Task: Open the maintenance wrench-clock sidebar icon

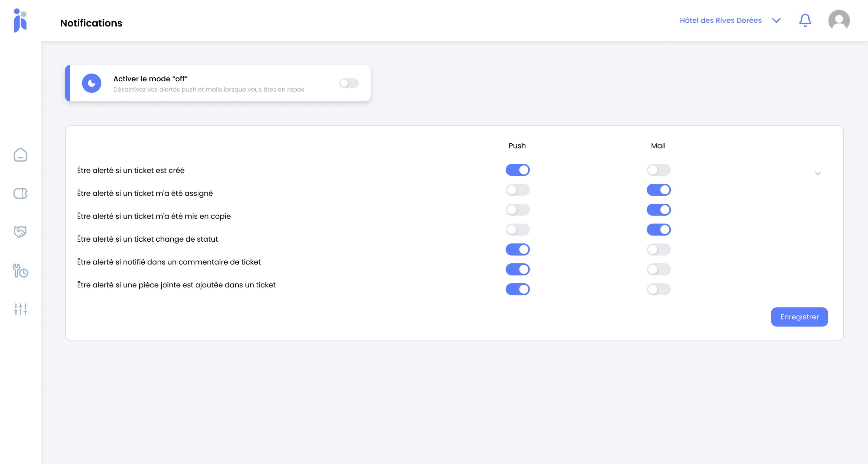Action: 20,270
